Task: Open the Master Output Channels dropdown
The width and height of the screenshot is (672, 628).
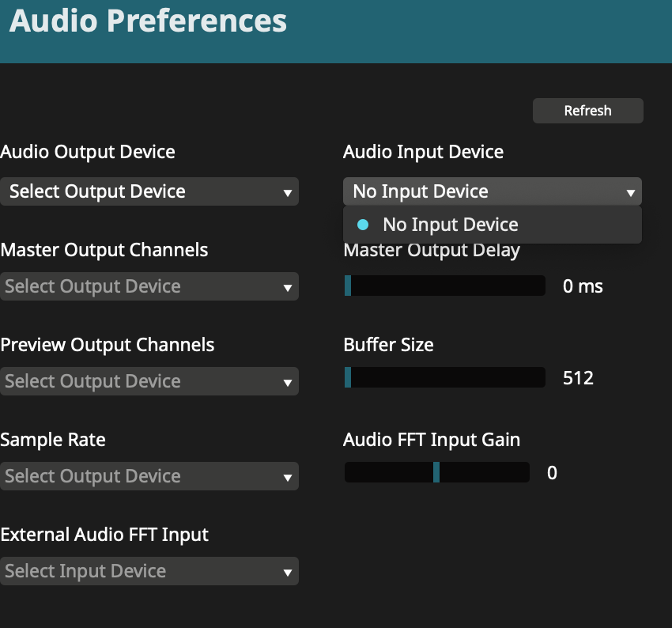Action: click(149, 286)
